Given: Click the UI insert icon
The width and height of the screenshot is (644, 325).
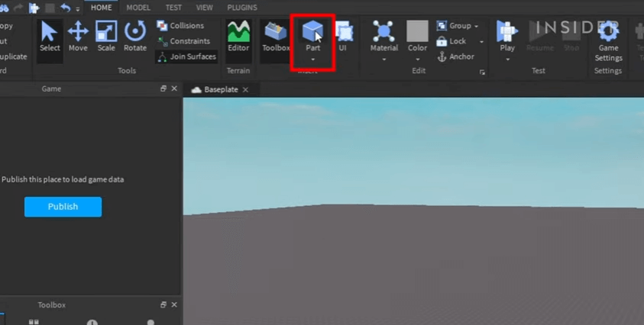Looking at the screenshot, I should tap(343, 36).
